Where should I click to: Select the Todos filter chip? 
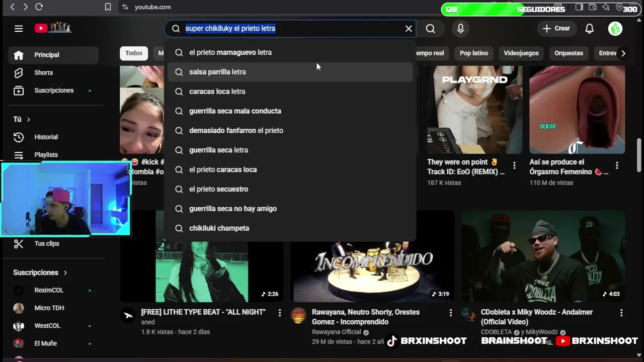click(x=134, y=53)
